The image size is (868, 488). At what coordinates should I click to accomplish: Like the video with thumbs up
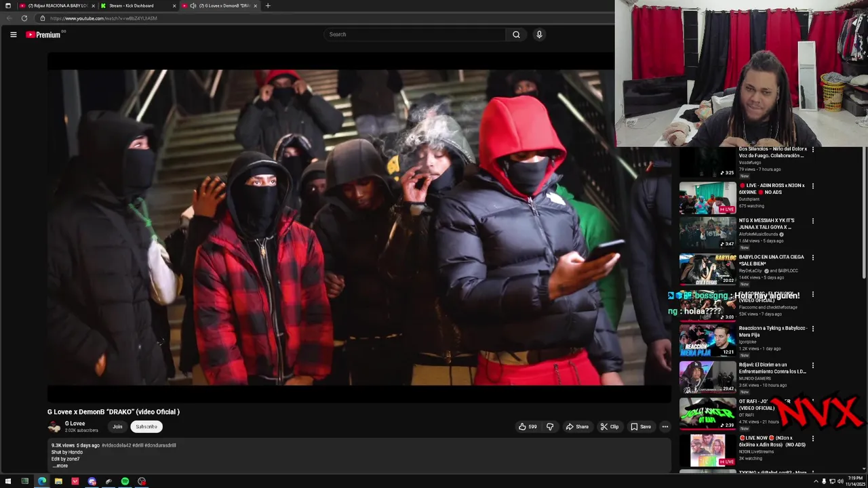click(x=528, y=427)
